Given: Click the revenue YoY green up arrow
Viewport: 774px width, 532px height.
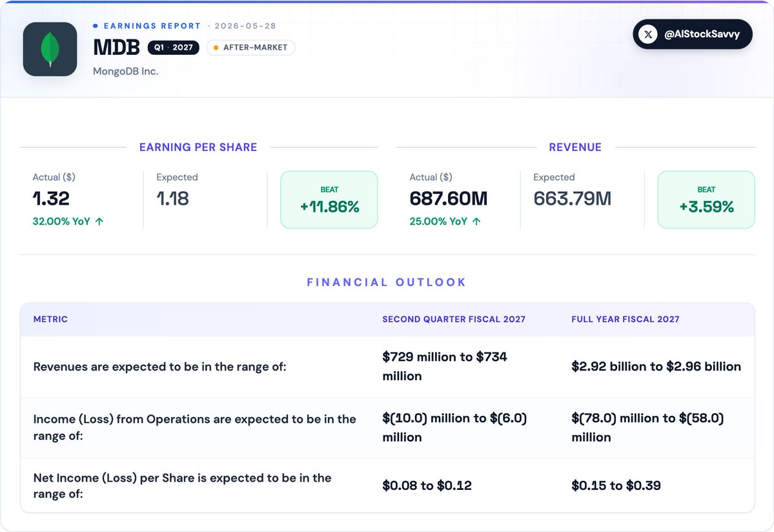Looking at the screenshot, I should [476, 221].
